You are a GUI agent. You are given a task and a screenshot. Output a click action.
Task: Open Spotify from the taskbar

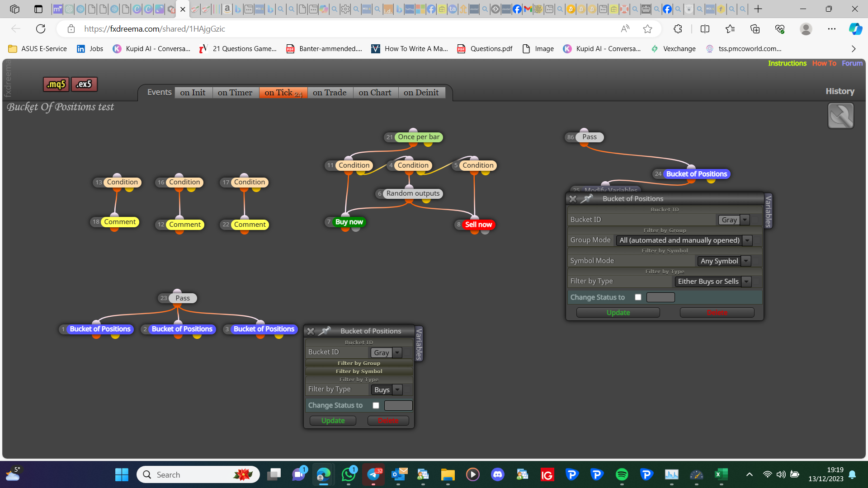click(622, 474)
